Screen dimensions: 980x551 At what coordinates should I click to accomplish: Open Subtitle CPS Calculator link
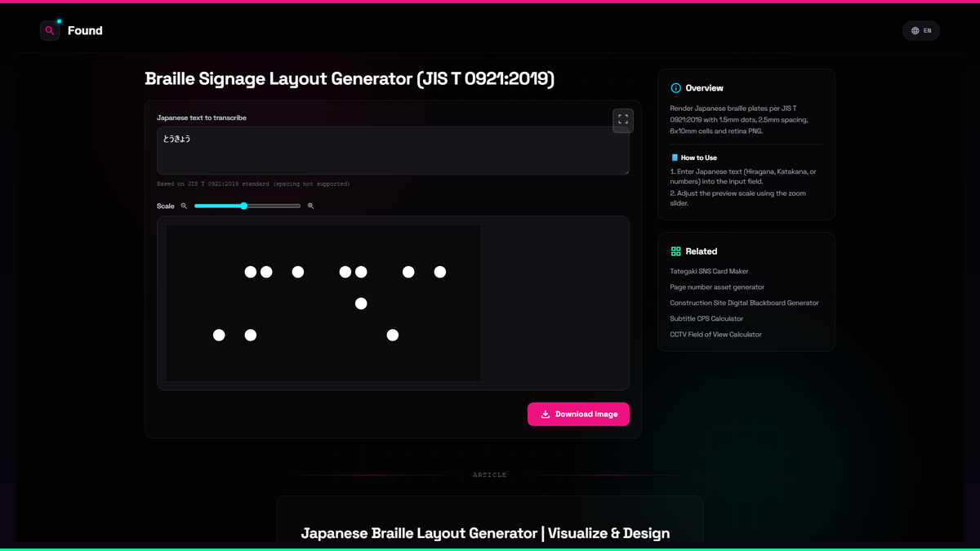(706, 318)
